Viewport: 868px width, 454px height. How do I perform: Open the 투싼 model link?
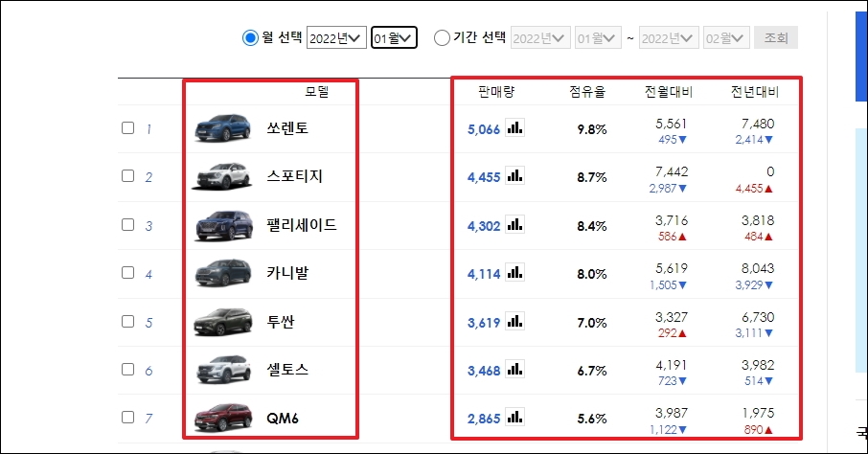(281, 321)
